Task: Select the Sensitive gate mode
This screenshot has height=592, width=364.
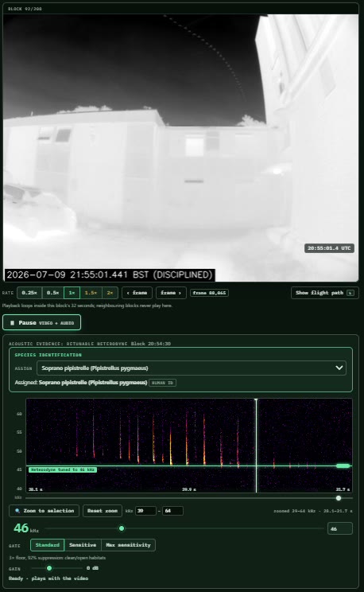Action: click(x=83, y=545)
